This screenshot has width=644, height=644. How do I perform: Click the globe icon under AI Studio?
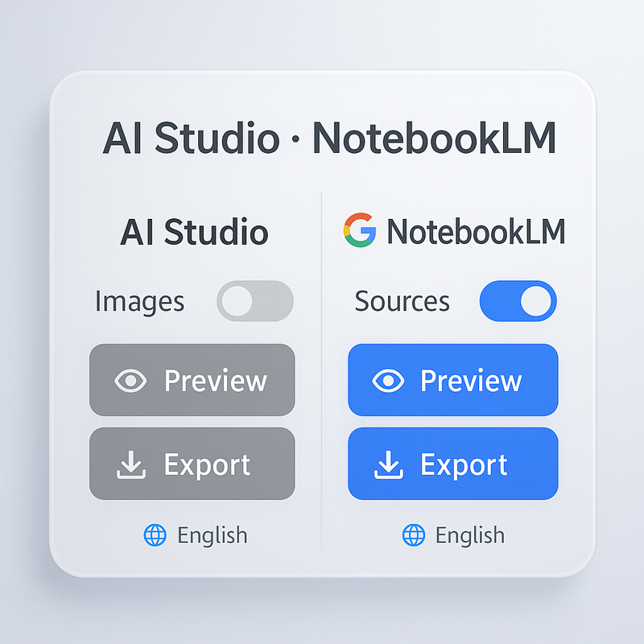(155, 535)
